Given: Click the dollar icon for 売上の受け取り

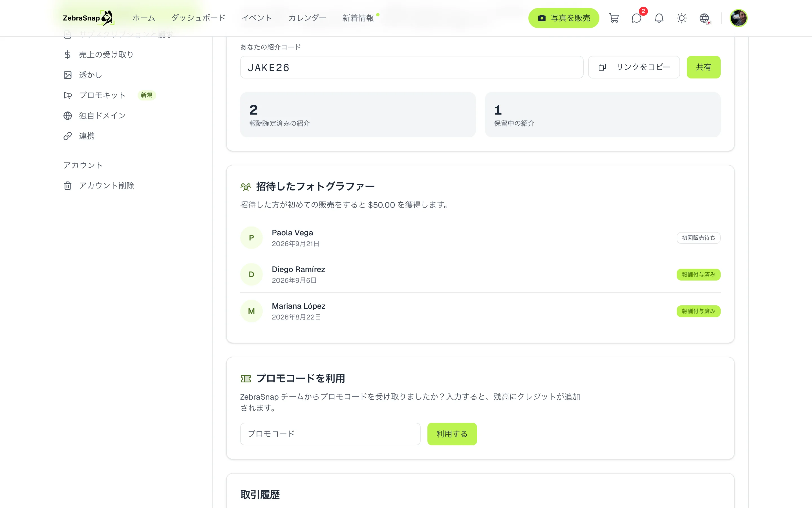Looking at the screenshot, I should [x=67, y=54].
